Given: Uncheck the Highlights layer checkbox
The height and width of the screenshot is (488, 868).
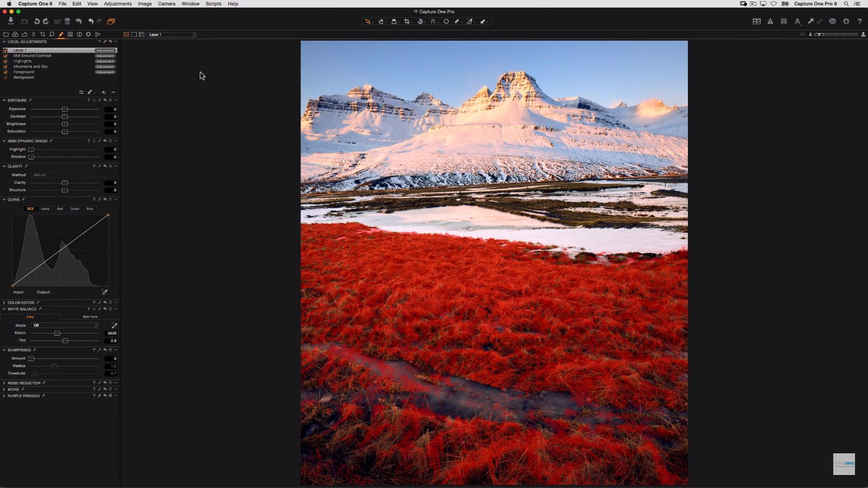Looking at the screenshot, I should tap(5, 61).
